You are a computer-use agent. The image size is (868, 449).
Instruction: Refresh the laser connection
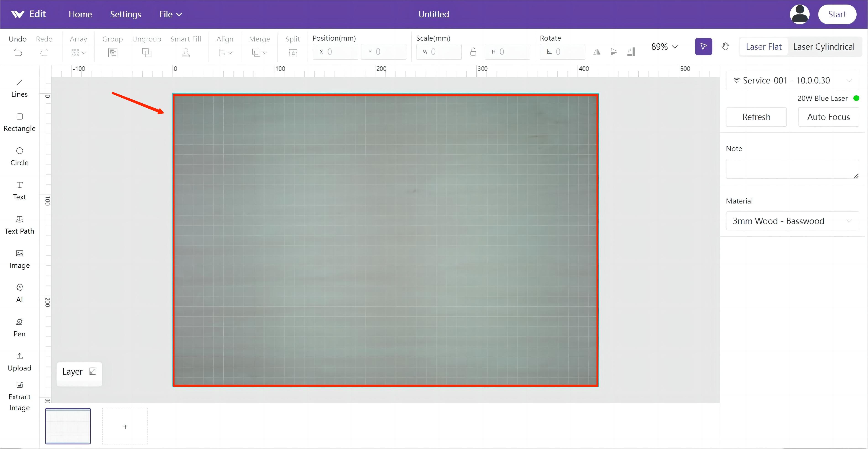point(756,117)
